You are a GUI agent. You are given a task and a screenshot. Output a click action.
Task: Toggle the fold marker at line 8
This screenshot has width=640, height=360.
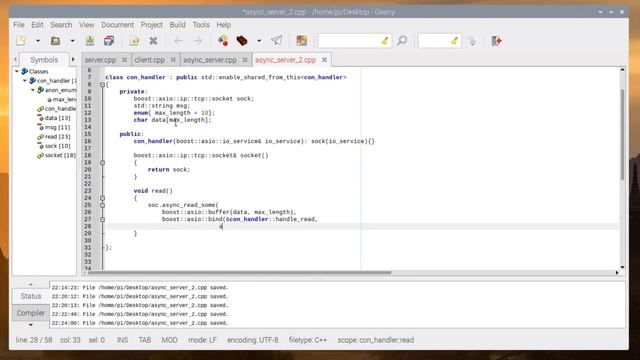[102, 84]
